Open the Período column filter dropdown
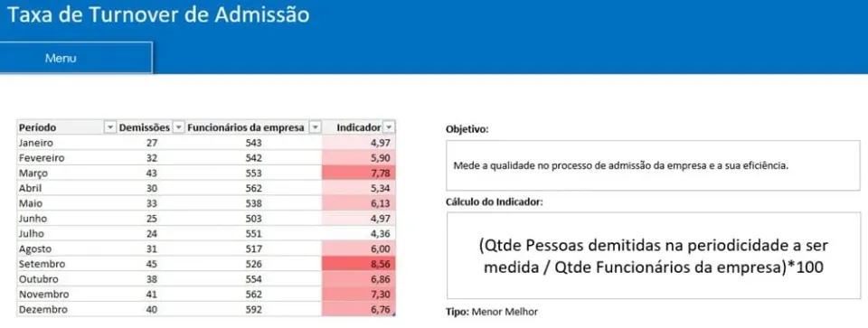The height and width of the screenshot is (328, 868). pos(110,127)
